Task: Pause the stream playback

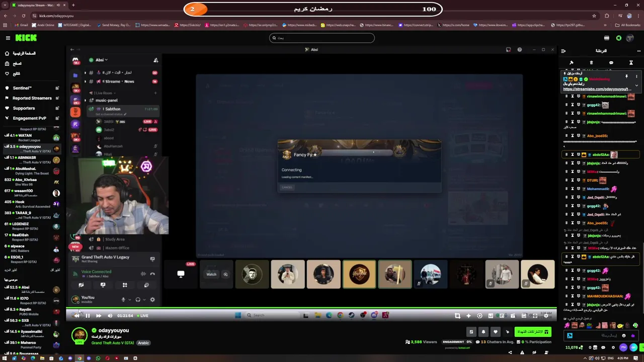Action: coord(88,316)
